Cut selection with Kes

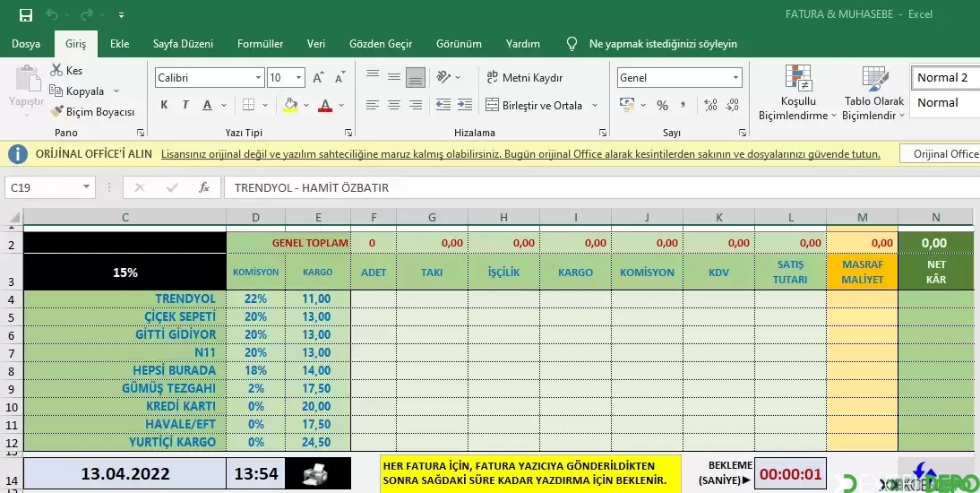pos(66,70)
